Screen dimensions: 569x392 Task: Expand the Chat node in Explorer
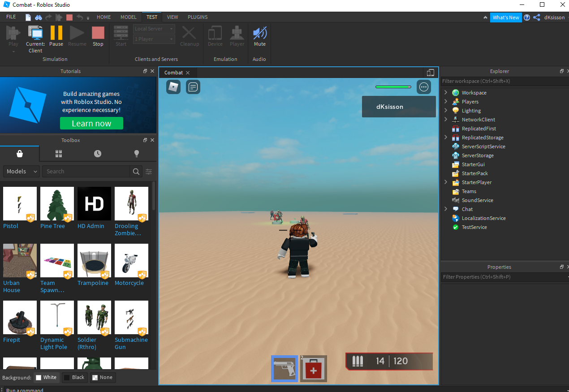(446, 209)
